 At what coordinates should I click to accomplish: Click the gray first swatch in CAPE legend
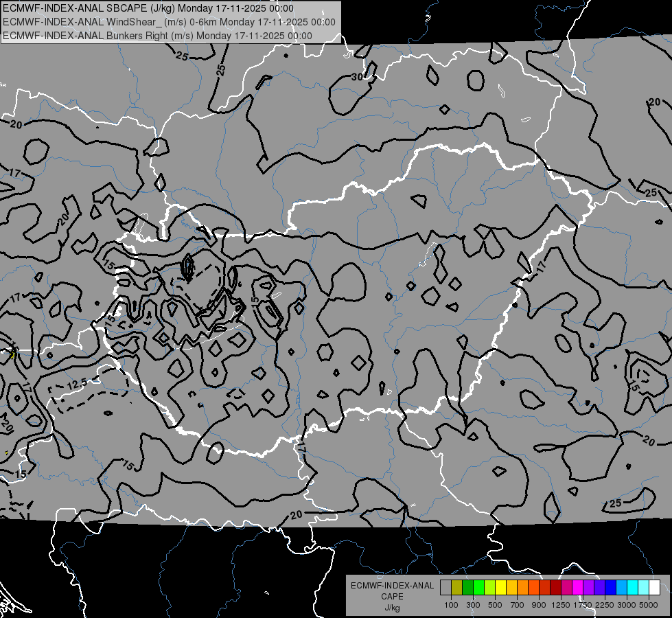coord(445,587)
